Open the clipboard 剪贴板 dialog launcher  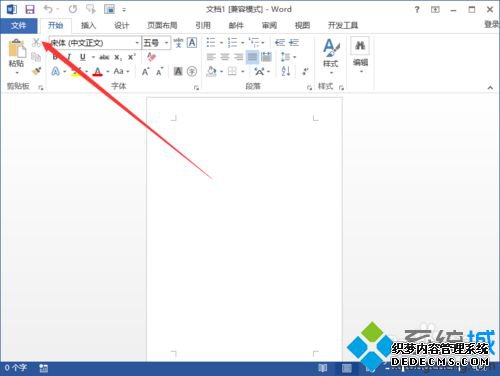pyautogui.click(x=41, y=88)
